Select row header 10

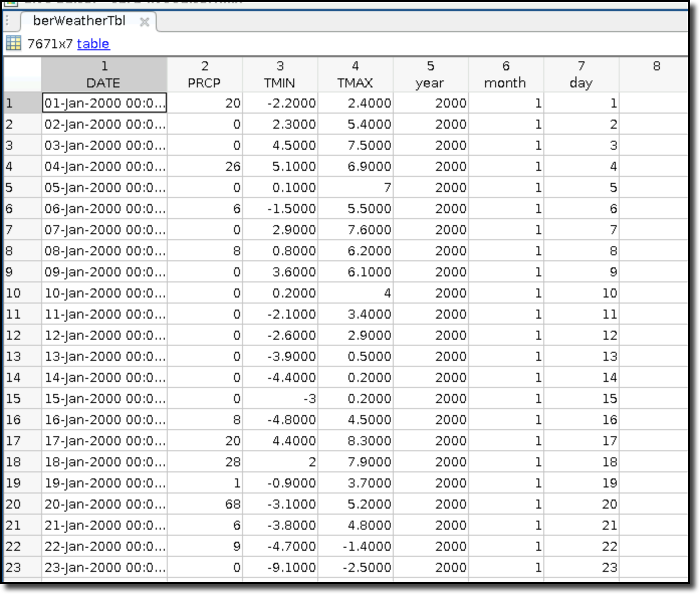tap(22, 293)
